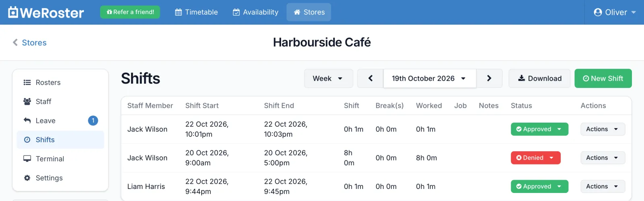Click the 22 Oct 2026, 9:44pm shift start
The width and height of the screenshot is (644, 201).
pyautogui.click(x=207, y=186)
